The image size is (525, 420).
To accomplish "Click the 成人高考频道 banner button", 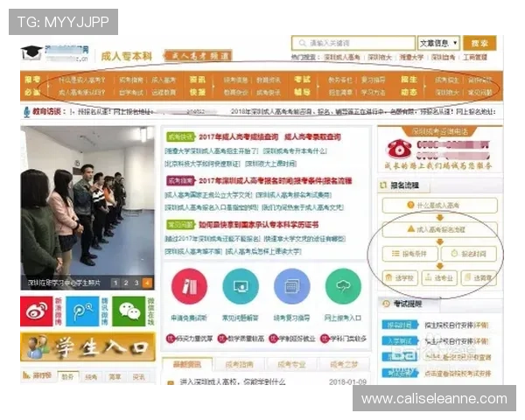I will click(x=198, y=56).
